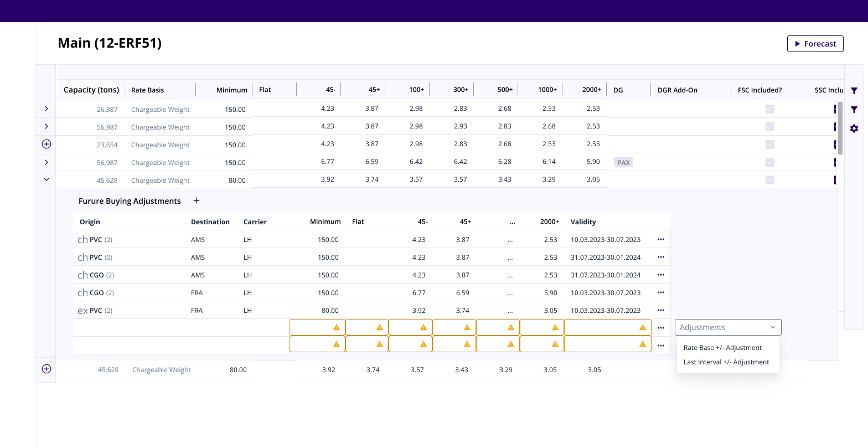Choose Rate Base +/- Adjustment option
This screenshot has height=448, width=868.
[722, 348]
